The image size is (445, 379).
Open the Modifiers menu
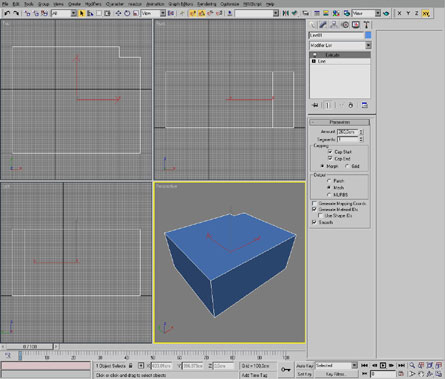coord(93,4)
